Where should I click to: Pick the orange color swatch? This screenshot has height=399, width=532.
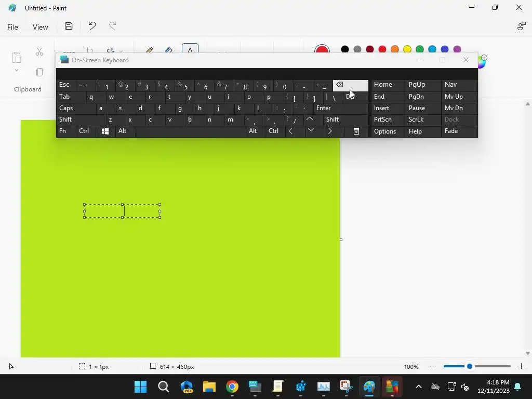point(395,49)
